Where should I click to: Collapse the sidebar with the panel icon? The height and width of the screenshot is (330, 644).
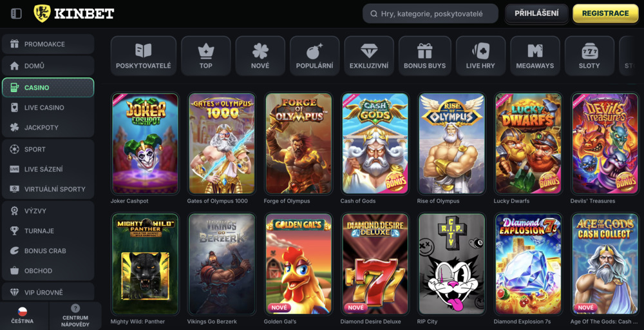(17, 14)
